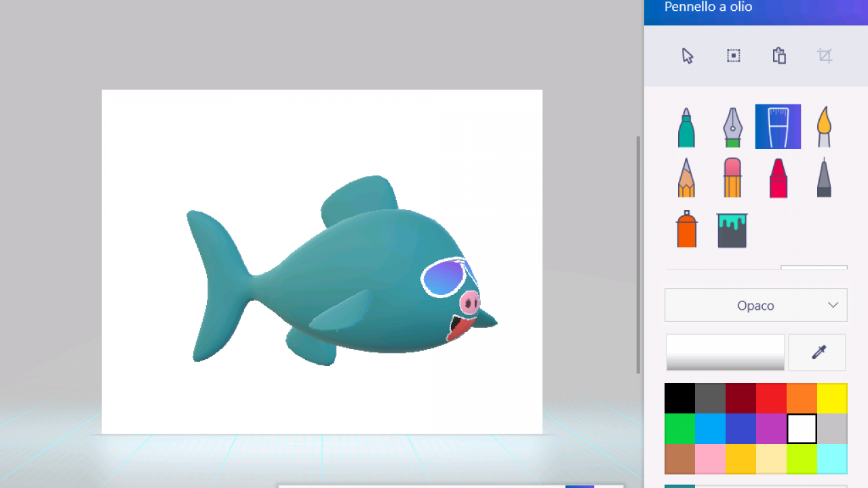
Task: Pick the white color swatch
Action: click(x=802, y=429)
